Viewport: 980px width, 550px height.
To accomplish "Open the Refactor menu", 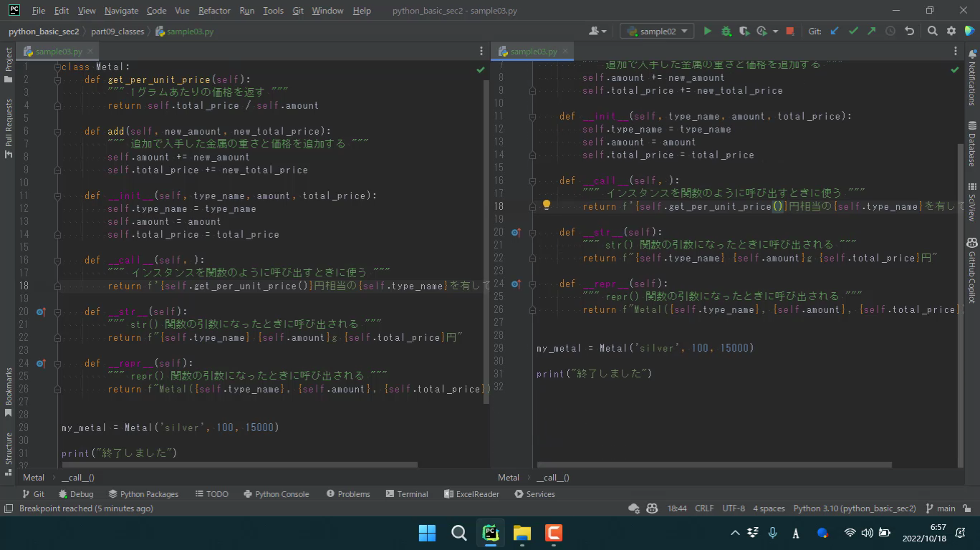I will coord(214,11).
